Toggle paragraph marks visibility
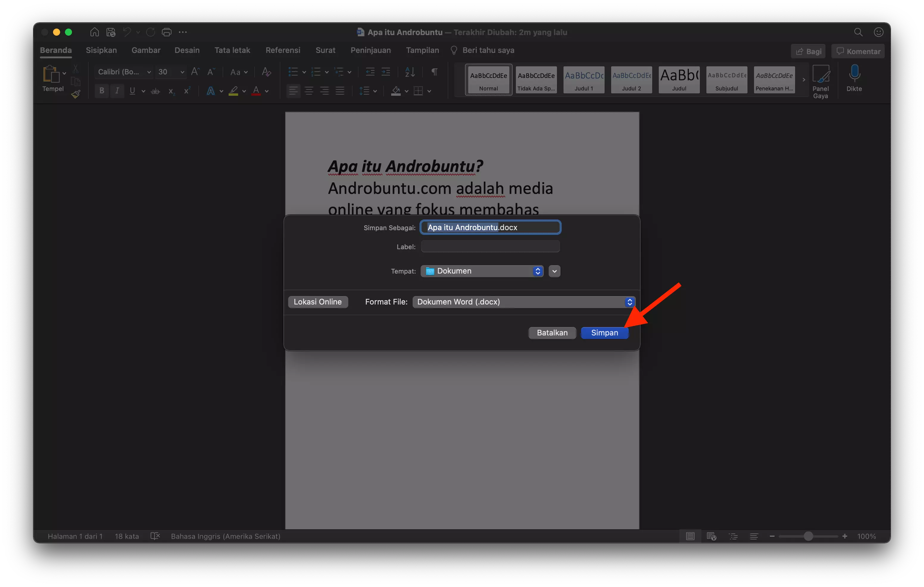The height and width of the screenshot is (587, 924). pos(434,72)
